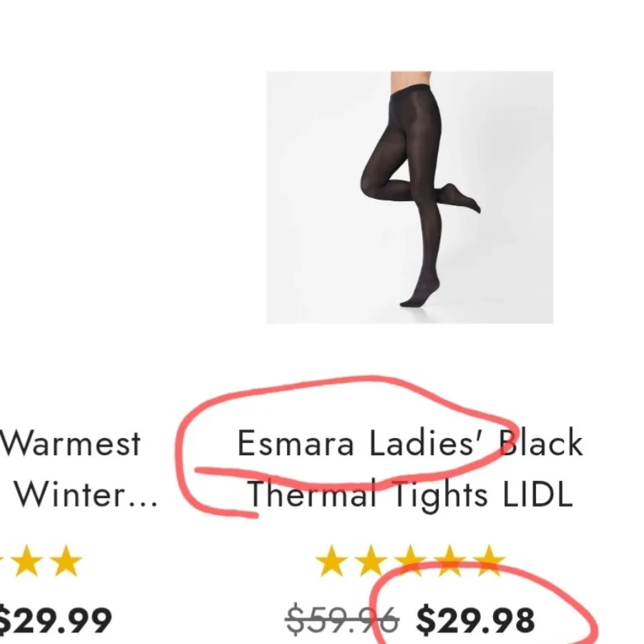Click the fourth star of Esmara tights rating
The image size is (644, 644).
449,560
